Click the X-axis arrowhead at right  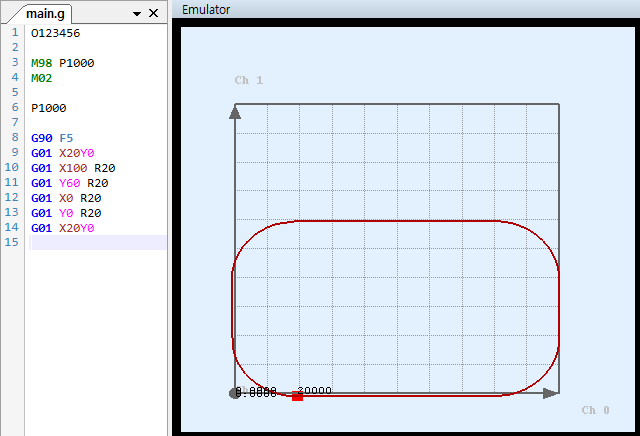click(x=549, y=394)
